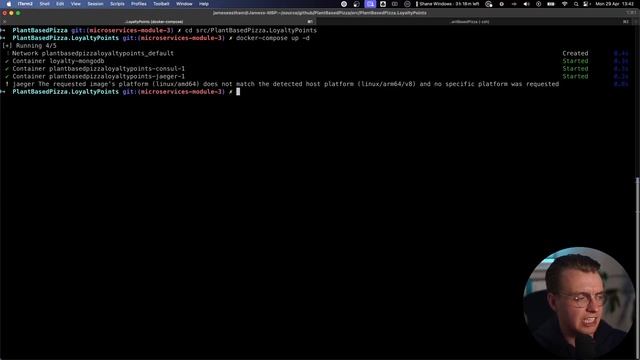Click the terminal cursor at the prompt
640x360 pixels.
238,92
